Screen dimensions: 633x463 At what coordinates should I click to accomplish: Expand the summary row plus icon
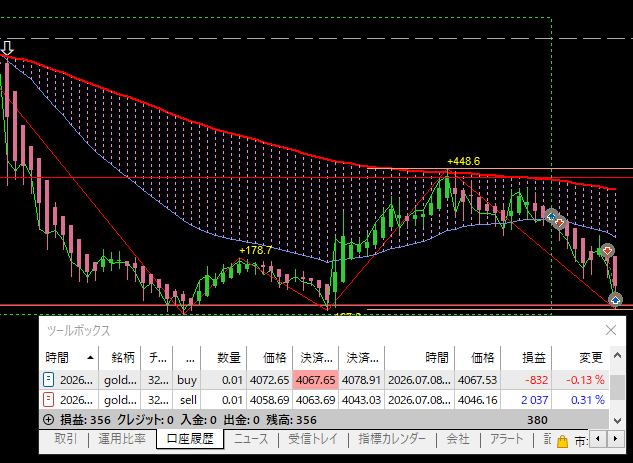48,420
